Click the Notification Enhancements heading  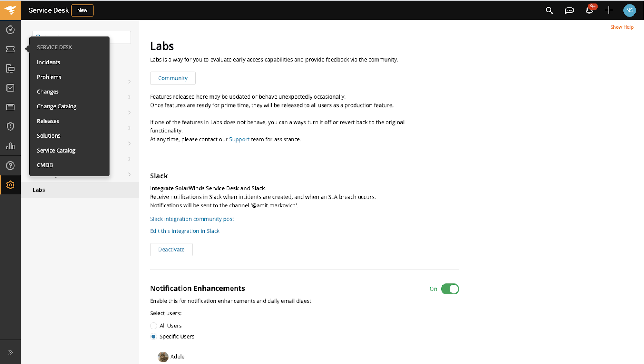(x=198, y=288)
